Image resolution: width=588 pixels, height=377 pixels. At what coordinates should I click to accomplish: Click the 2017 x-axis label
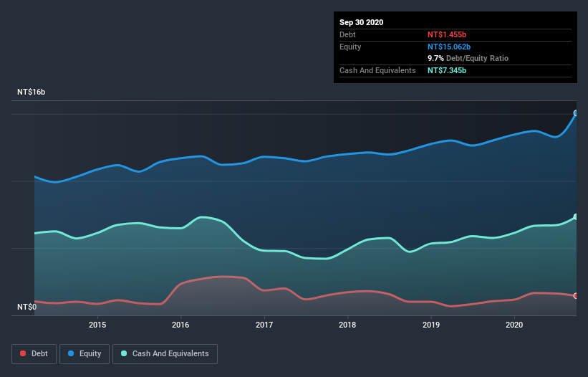click(264, 325)
